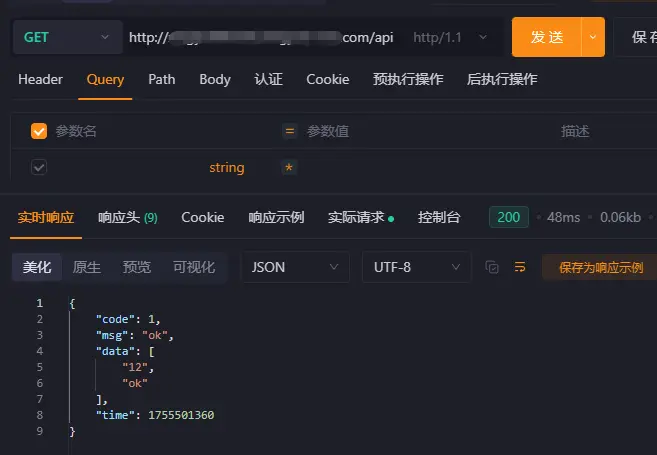Switch response view to 原生 raw mode
This screenshot has width=657, height=455.
pos(87,267)
